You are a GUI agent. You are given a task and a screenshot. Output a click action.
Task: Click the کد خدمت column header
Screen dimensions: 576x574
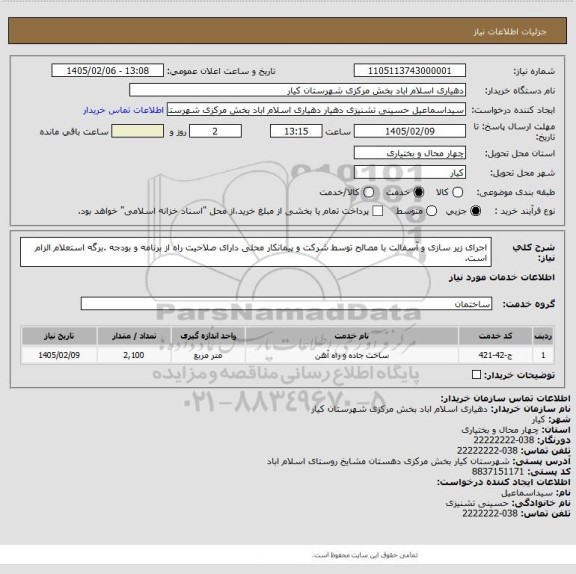pos(495,336)
